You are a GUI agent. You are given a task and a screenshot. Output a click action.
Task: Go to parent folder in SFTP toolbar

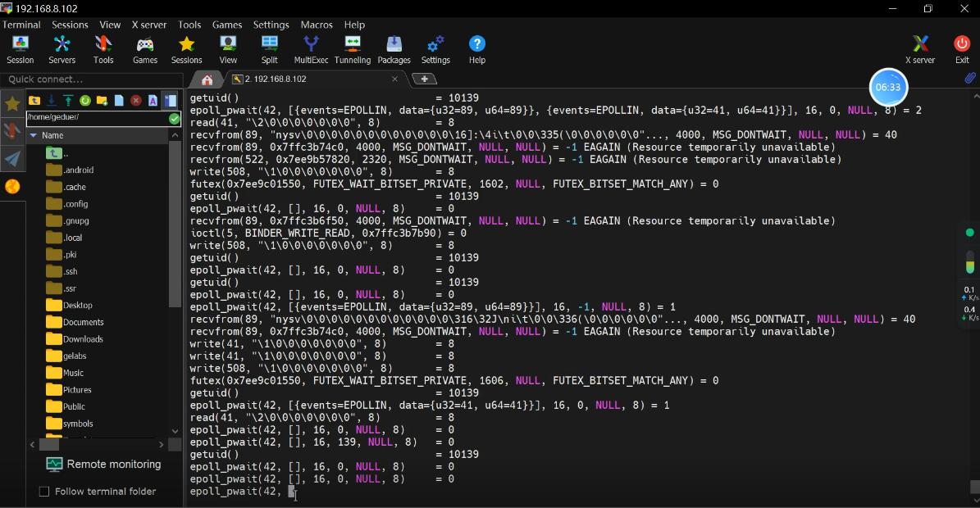34,101
